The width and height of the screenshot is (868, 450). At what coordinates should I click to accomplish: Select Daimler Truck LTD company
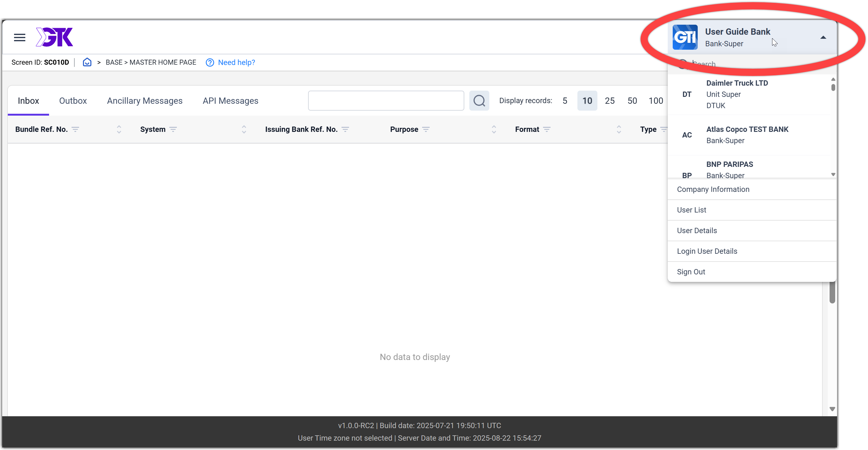749,94
